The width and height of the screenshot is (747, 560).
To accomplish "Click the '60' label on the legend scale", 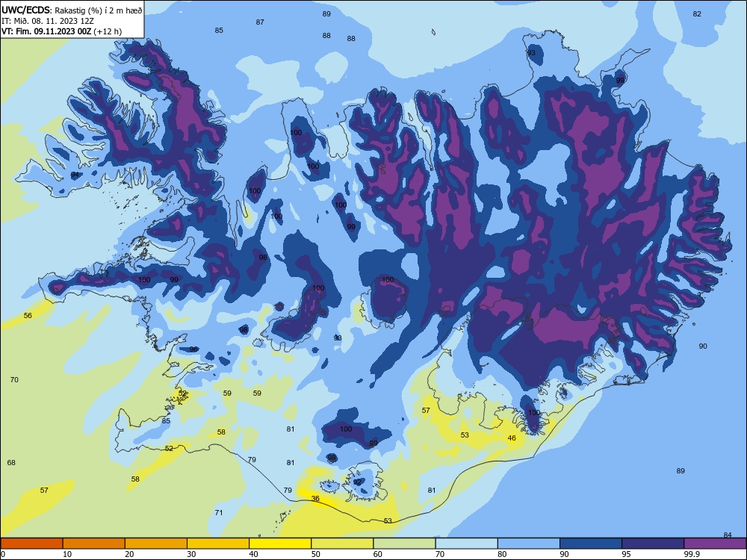I will [x=378, y=554].
